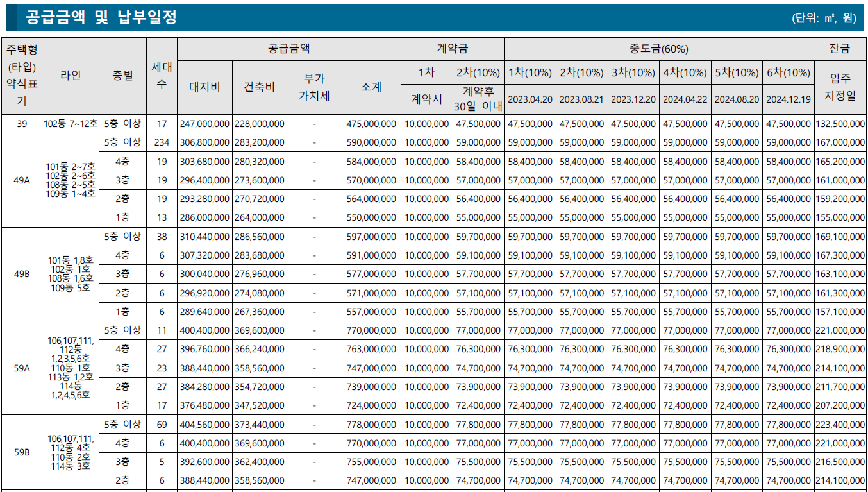
Task: Click the 잔금 header cell
Action: (x=840, y=49)
